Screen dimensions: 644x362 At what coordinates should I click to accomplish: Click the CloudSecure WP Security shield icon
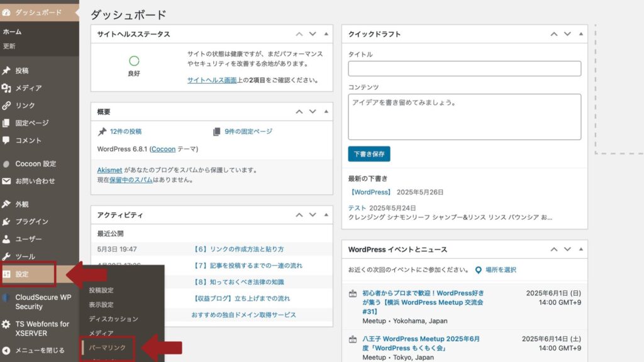point(6,298)
